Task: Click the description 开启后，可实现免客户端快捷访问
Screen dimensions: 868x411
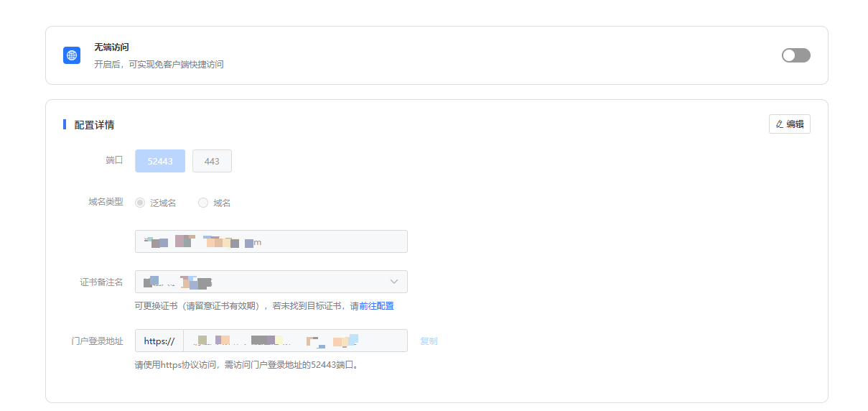Action: coord(159,65)
